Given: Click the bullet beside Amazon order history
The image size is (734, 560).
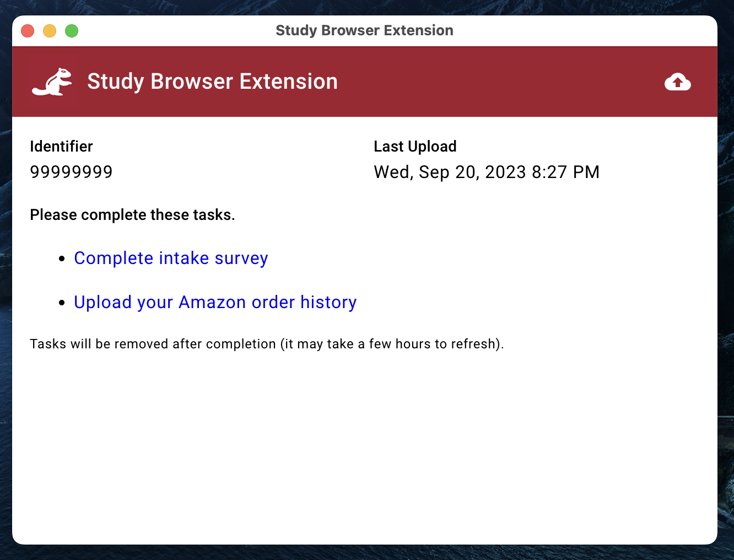Looking at the screenshot, I should 62,303.
